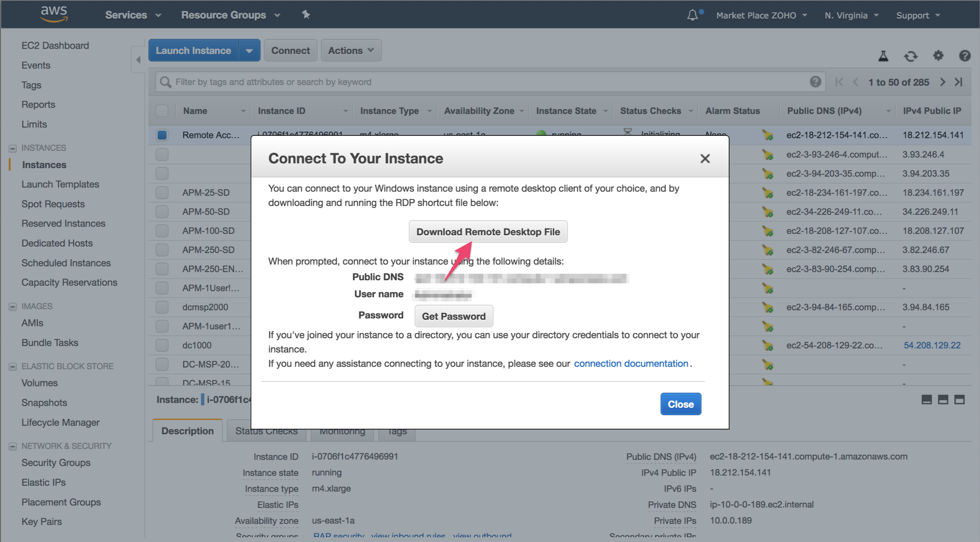Check the select-all instances checkbox
The image size is (980, 542).
pyautogui.click(x=162, y=111)
